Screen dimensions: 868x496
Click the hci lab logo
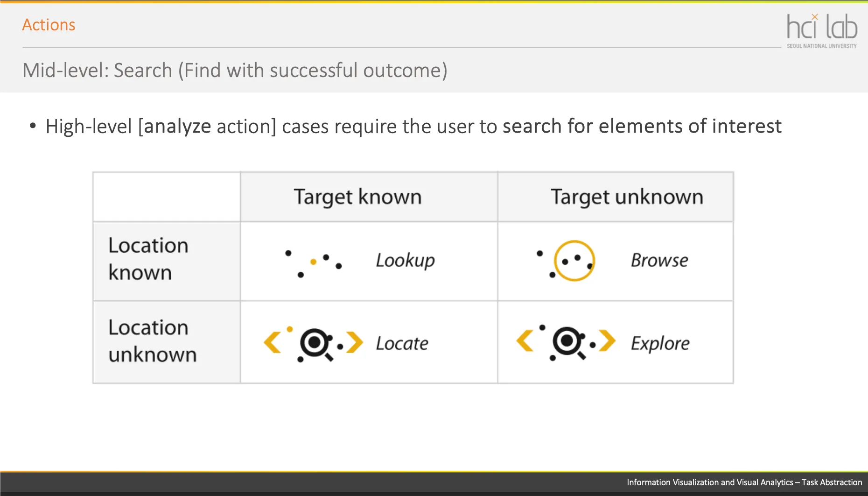click(x=822, y=31)
